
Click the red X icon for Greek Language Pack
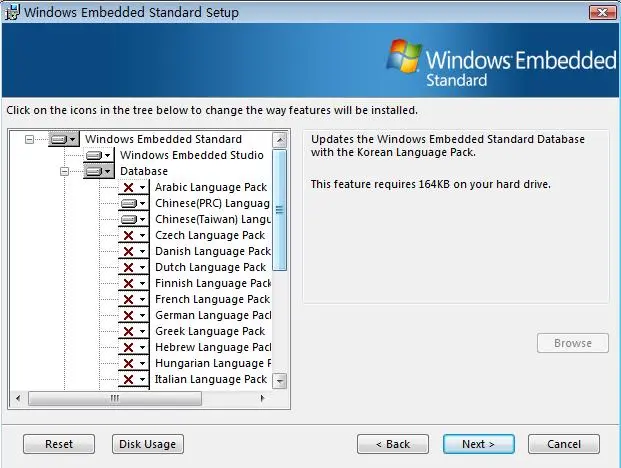tap(128, 331)
